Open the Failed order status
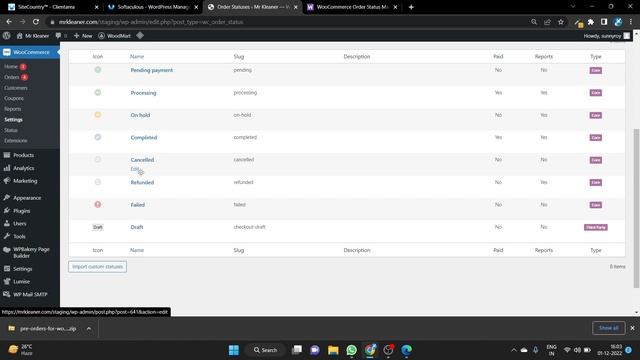640x360 pixels. pos(138,205)
